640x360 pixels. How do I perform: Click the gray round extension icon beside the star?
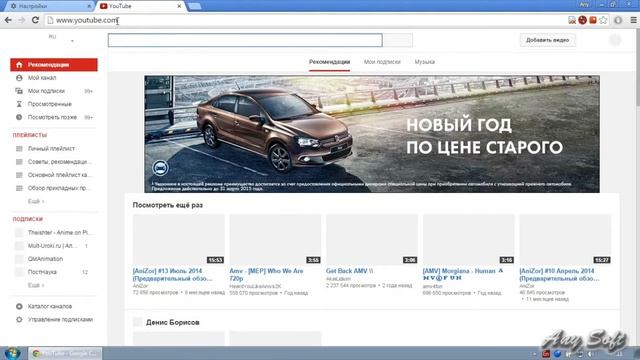coord(618,20)
